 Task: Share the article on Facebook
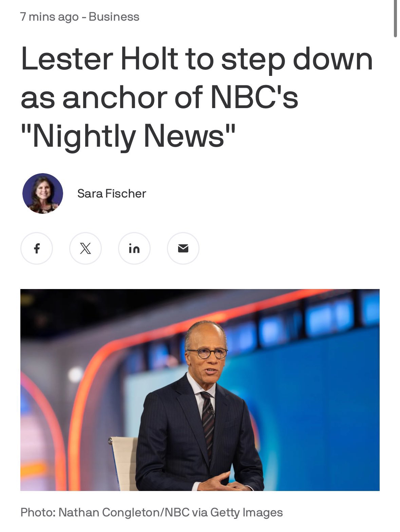tap(37, 248)
